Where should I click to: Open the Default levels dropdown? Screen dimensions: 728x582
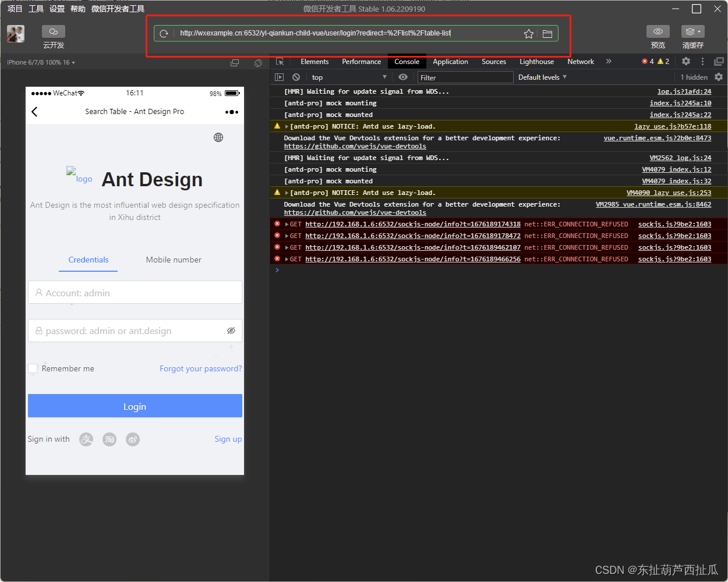[x=542, y=77]
